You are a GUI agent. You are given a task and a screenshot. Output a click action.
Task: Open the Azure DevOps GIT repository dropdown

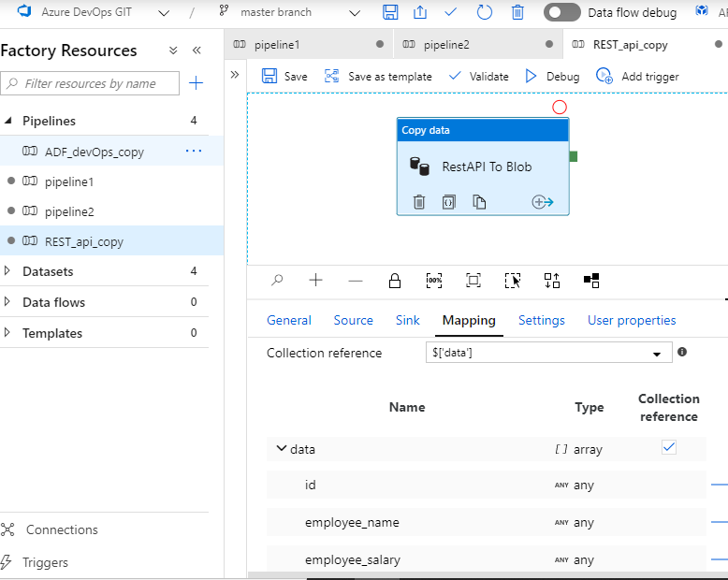coord(164,13)
